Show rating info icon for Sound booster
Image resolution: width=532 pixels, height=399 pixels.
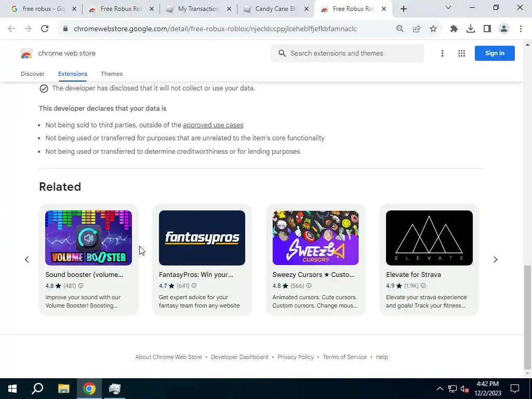tap(81, 286)
